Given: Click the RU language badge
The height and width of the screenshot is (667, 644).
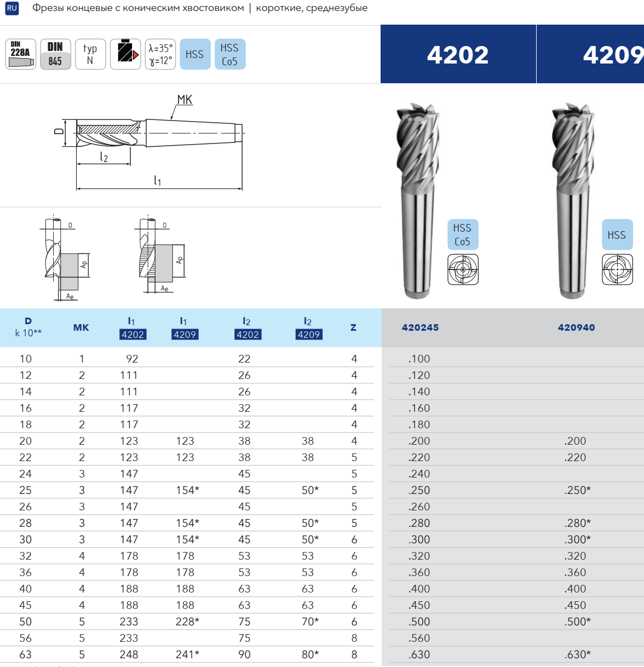Looking at the screenshot, I should click(x=12, y=8).
